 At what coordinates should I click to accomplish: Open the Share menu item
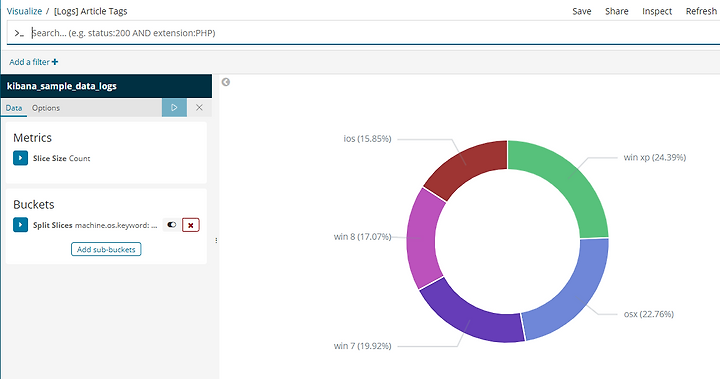point(616,11)
